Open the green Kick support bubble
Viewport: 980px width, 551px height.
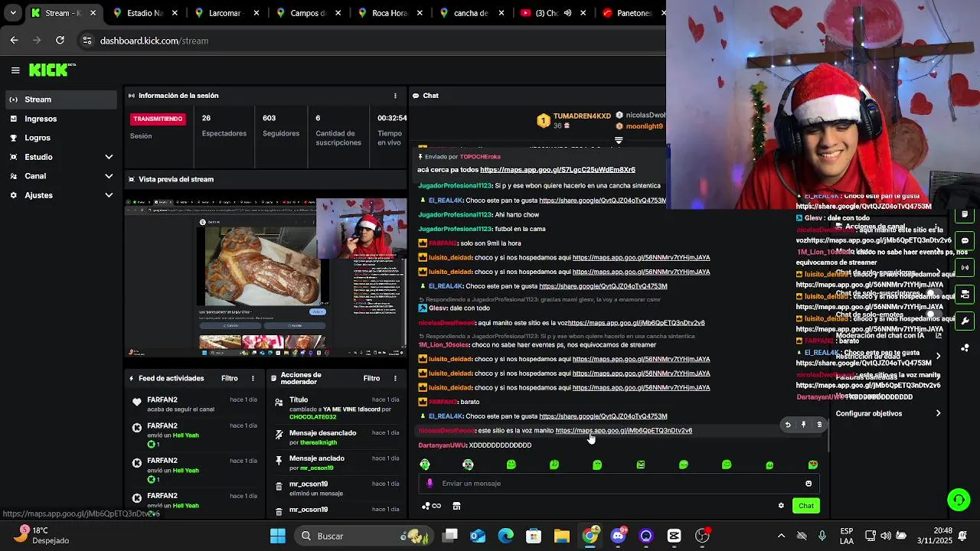(x=959, y=500)
